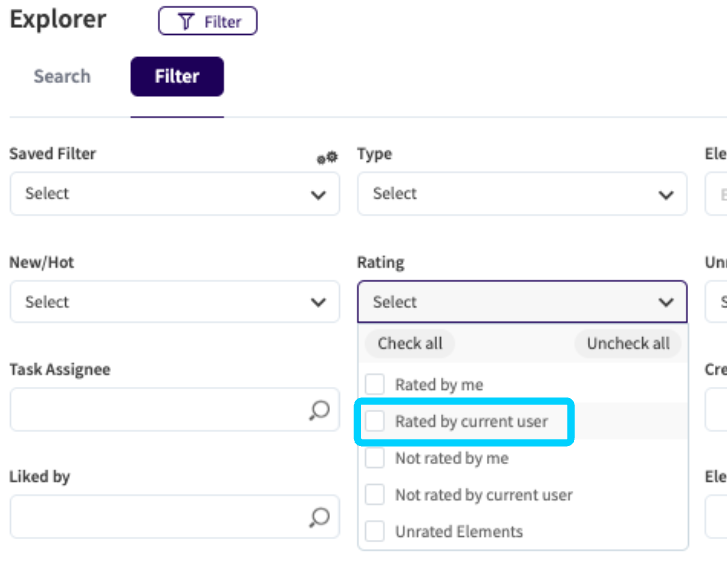This screenshot has height=563, width=727.
Task: Open the New/Hot select dropdown
Action: (x=174, y=302)
